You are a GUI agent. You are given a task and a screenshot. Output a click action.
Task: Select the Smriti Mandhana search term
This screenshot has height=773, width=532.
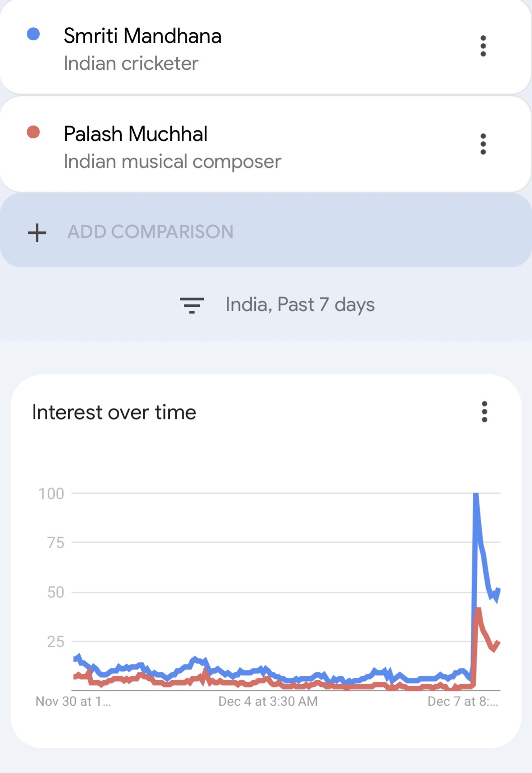coord(142,36)
